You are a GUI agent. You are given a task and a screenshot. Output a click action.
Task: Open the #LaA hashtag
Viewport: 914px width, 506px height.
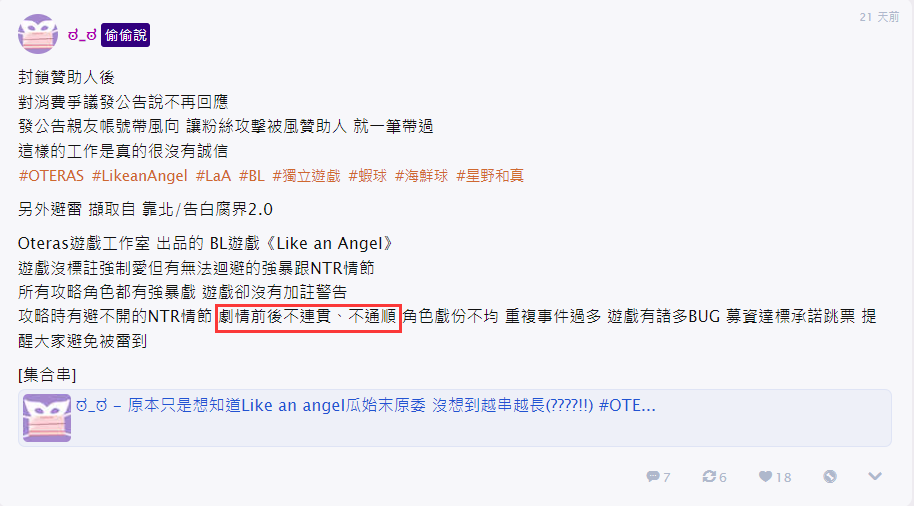(x=213, y=175)
